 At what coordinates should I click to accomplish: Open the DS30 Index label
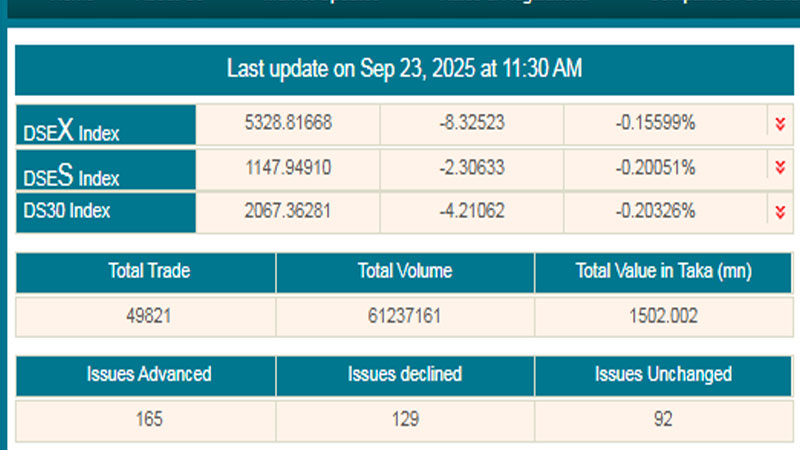(x=67, y=211)
